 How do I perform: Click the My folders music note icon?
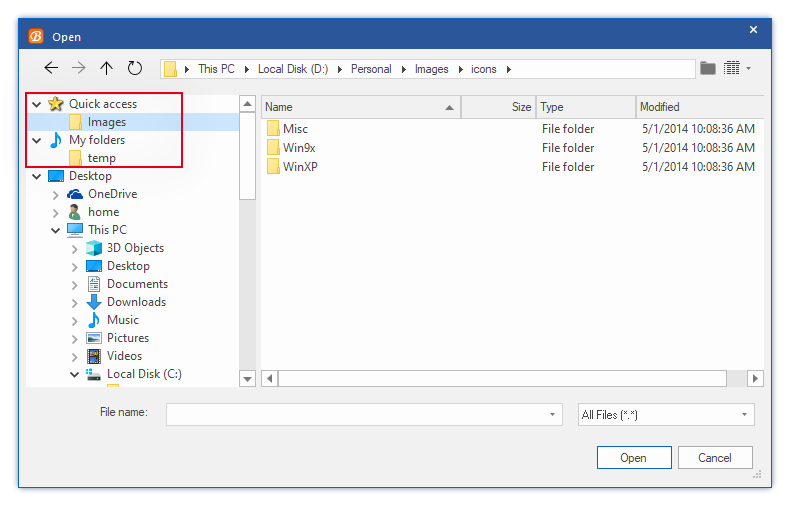pyautogui.click(x=56, y=140)
